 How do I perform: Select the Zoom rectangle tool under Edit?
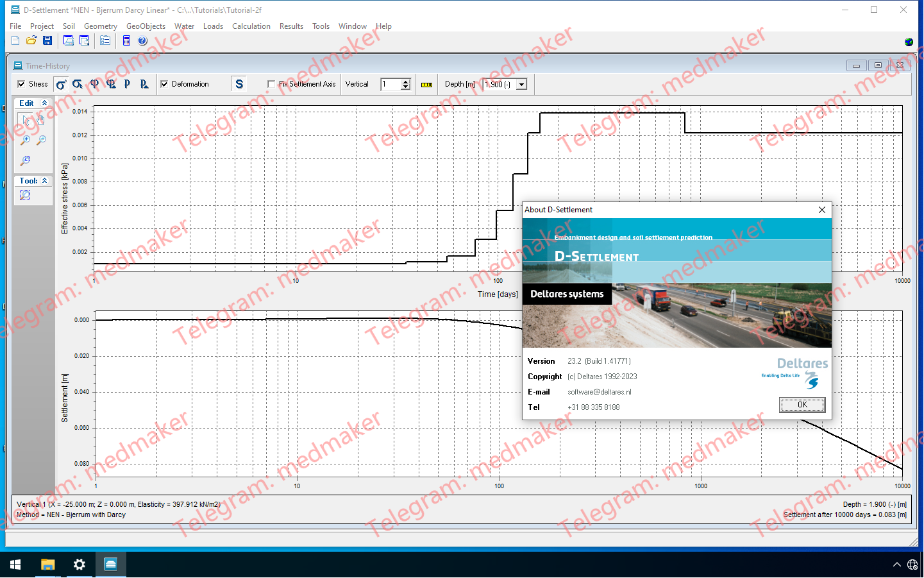(26, 160)
